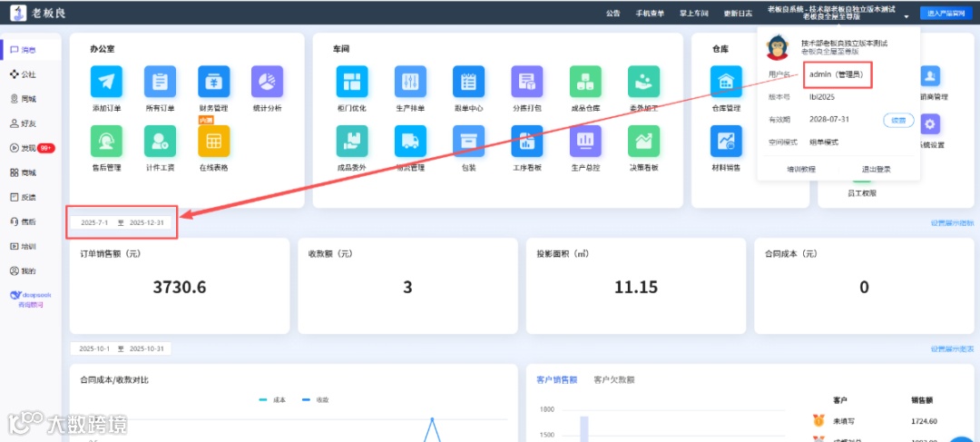Toggle the 成本 legend series
This screenshot has height=442, width=980.
[272, 399]
